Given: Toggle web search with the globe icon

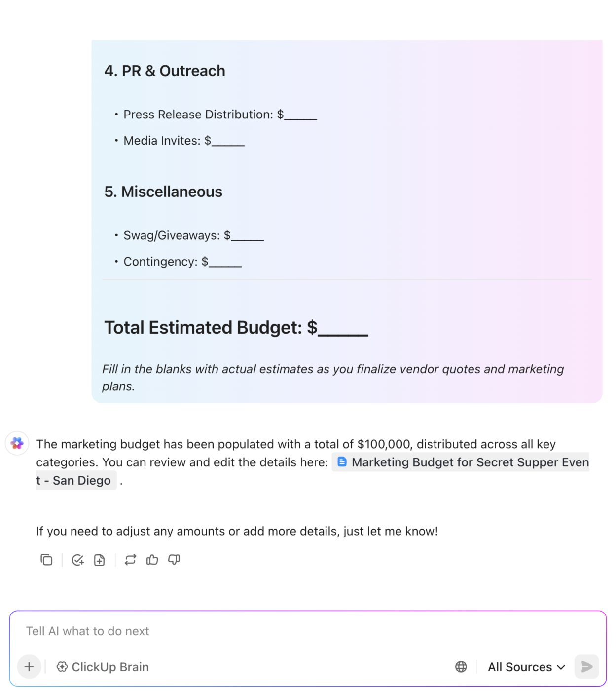Looking at the screenshot, I should click(x=461, y=667).
